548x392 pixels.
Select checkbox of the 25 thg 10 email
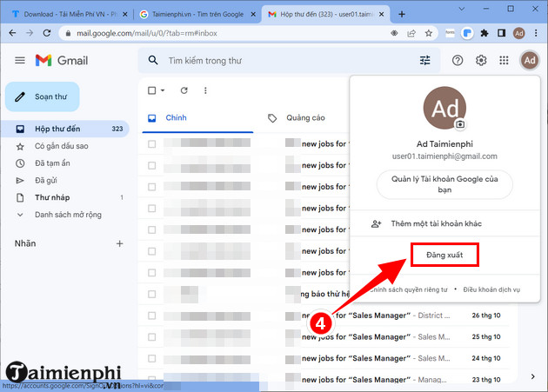(x=151, y=336)
